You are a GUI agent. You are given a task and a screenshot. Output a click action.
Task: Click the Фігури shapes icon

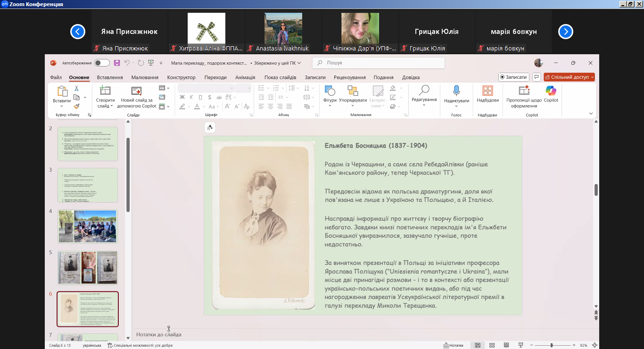point(330,91)
